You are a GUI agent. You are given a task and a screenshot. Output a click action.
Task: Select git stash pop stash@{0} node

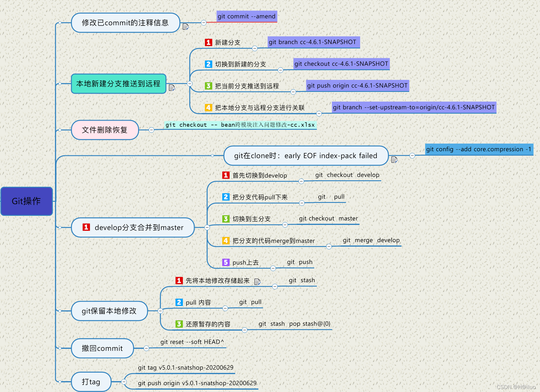pyautogui.click(x=295, y=324)
